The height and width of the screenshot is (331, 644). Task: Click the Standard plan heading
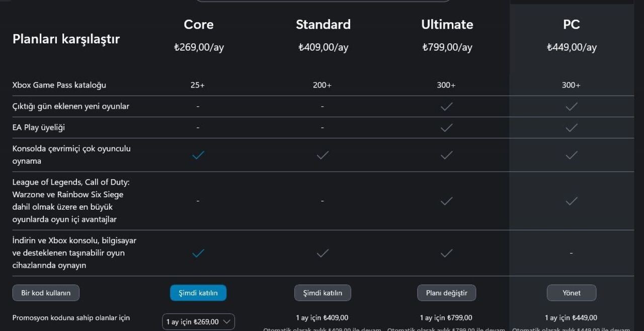pyautogui.click(x=323, y=24)
